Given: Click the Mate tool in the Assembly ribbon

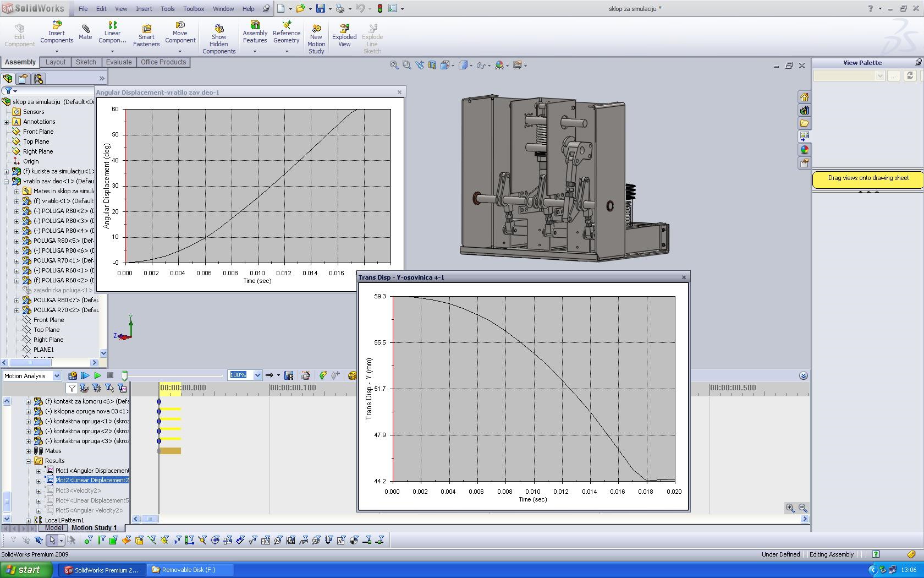Looking at the screenshot, I should click(x=85, y=32).
